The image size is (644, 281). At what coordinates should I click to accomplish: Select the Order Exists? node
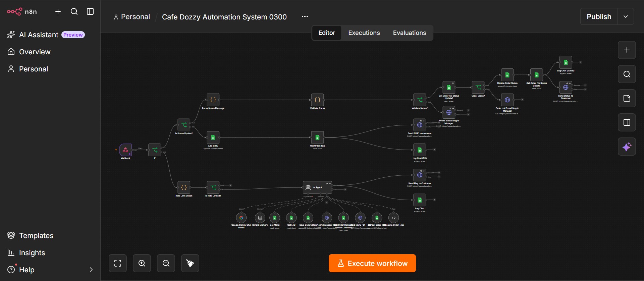coord(478,88)
